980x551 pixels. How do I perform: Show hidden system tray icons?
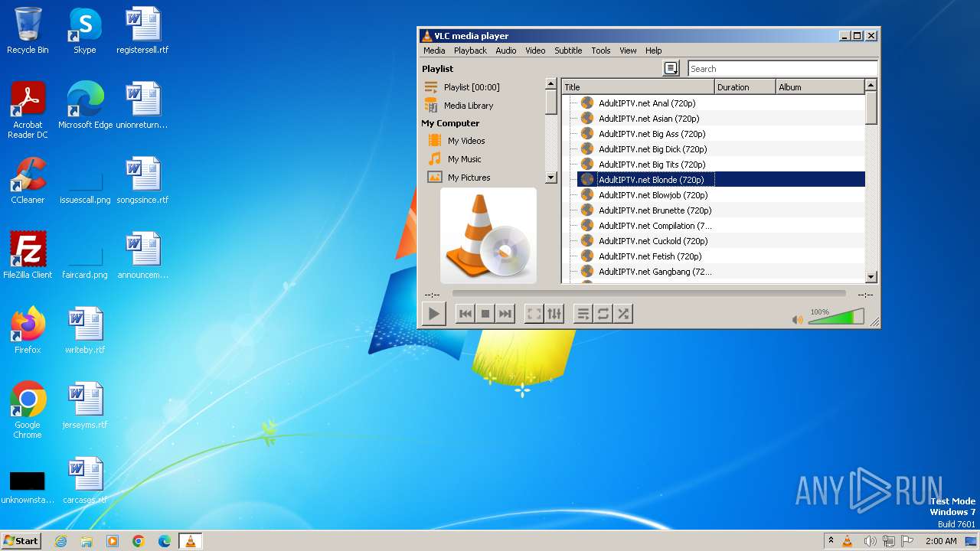tap(830, 541)
